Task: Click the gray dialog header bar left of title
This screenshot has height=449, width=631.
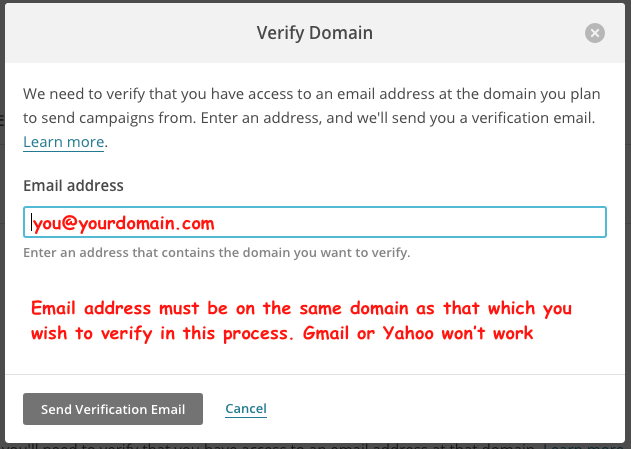Action: point(129,33)
